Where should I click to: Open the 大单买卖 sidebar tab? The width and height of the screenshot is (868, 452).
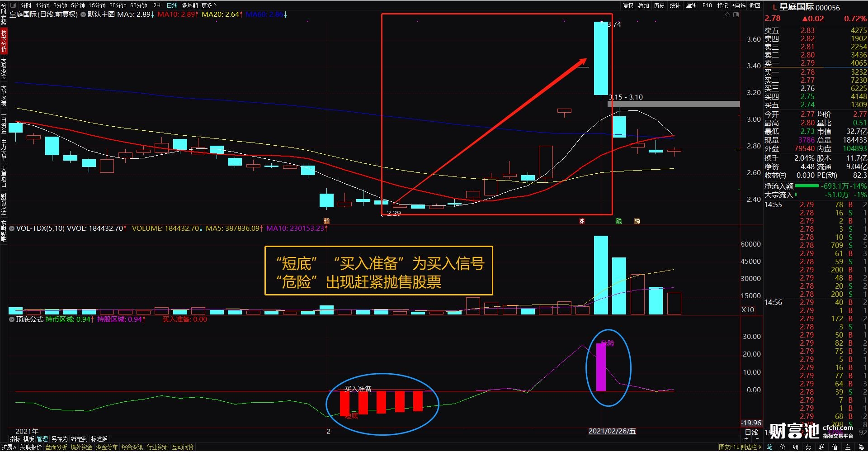pyautogui.click(x=4, y=95)
